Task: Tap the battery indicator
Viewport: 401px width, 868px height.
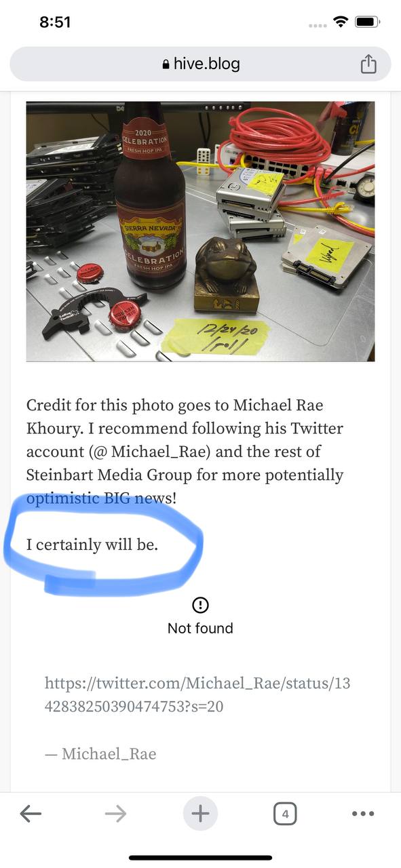Action: (x=366, y=22)
